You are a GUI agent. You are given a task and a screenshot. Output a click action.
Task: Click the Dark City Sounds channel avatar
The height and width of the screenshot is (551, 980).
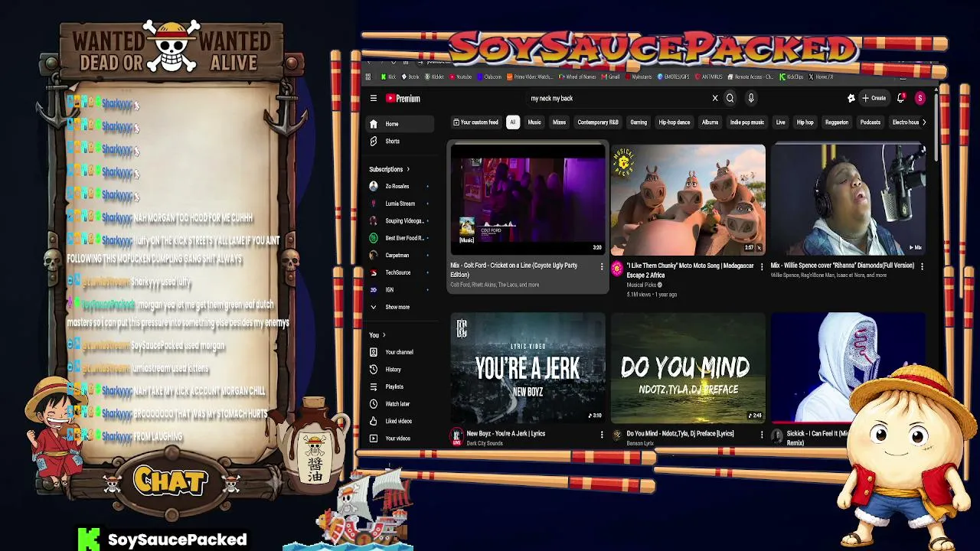(456, 438)
